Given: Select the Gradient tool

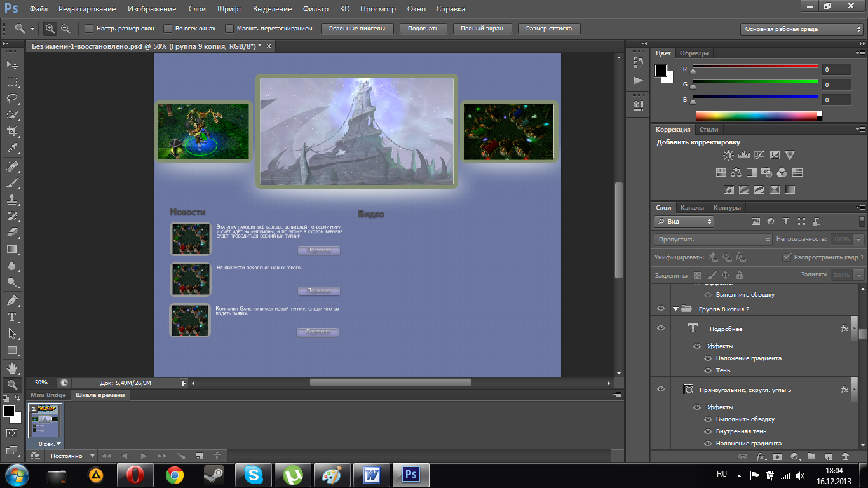Looking at the screenshot, I should point(12,249).
